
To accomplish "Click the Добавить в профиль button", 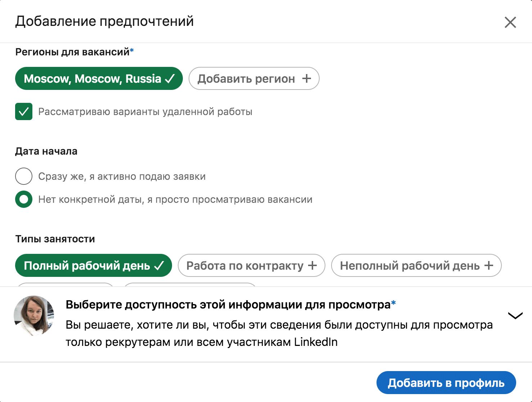I will 446,383.
